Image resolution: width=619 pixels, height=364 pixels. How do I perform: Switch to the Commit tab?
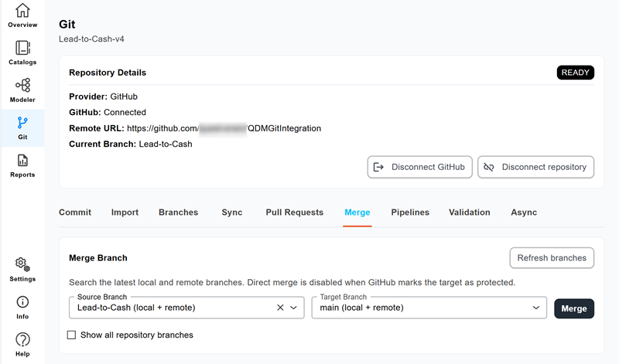tap(75, 213)
